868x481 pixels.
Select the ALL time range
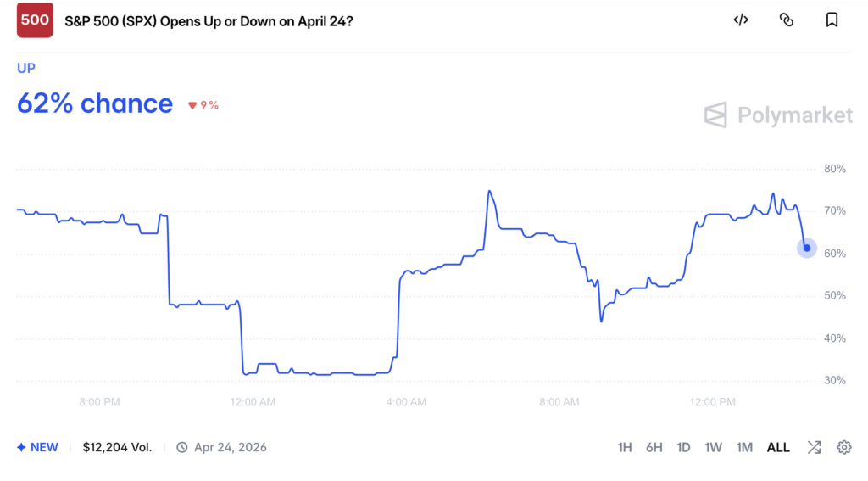pyautogui.click(x=777, y=447)
